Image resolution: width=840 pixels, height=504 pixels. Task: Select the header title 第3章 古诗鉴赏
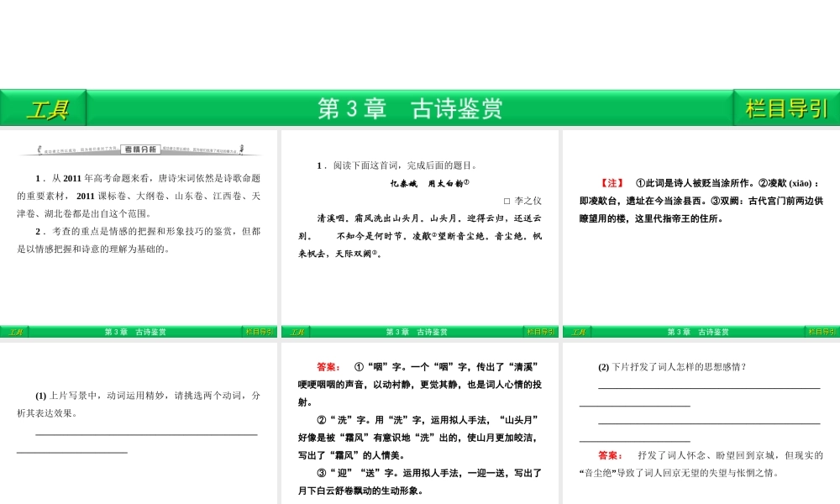(x=410, y=108)
